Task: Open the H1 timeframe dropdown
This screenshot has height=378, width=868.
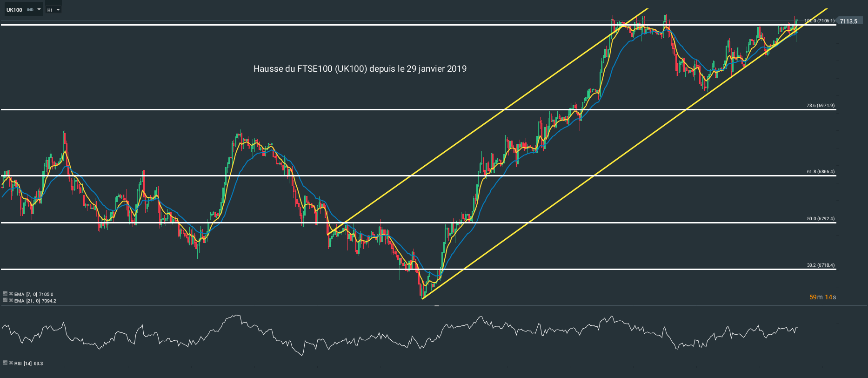Action: tap(53, 10)
